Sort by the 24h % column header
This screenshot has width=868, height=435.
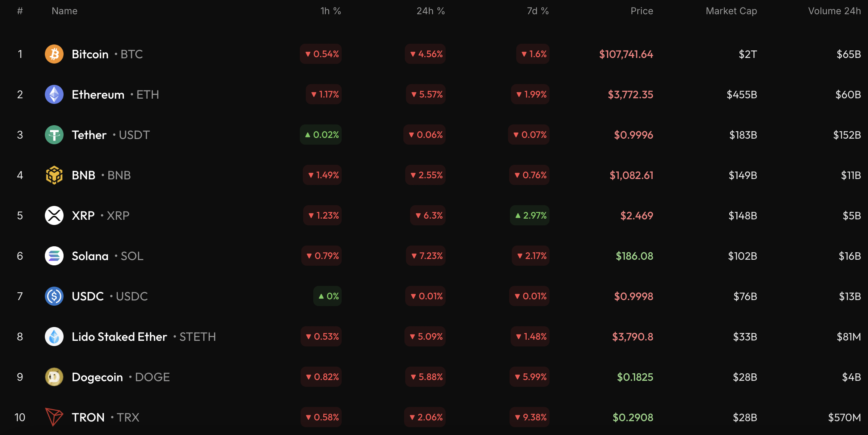(x=431, y=11)
